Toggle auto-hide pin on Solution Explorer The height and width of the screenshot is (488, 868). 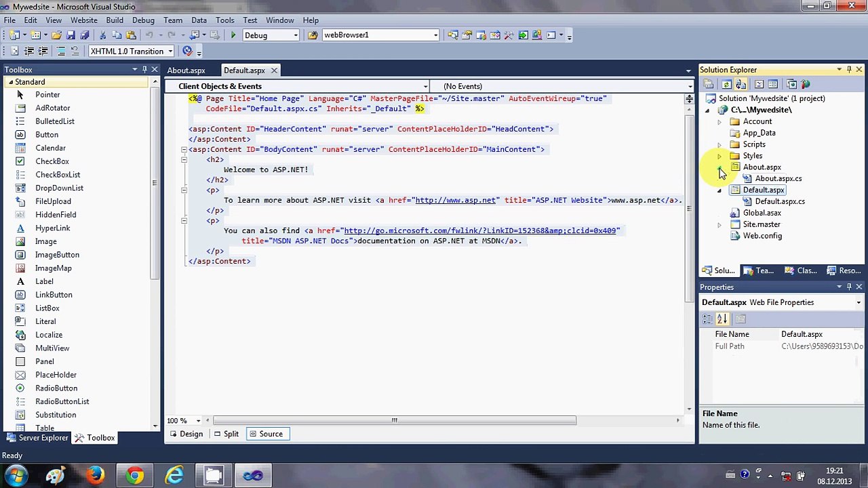[849, 70]
